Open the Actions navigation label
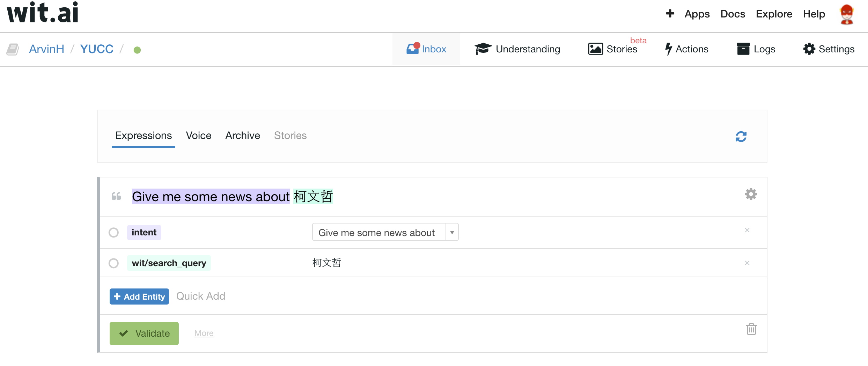 pos(692,49)
